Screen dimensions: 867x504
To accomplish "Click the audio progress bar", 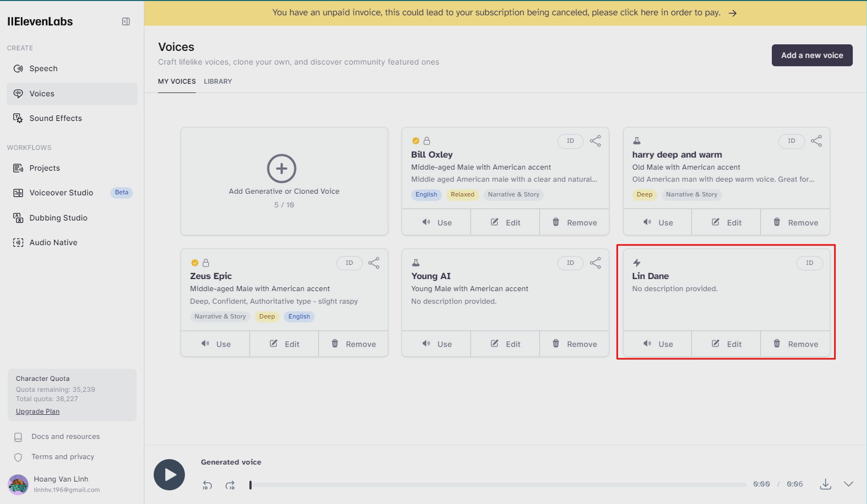I will [x=498, y=485].
